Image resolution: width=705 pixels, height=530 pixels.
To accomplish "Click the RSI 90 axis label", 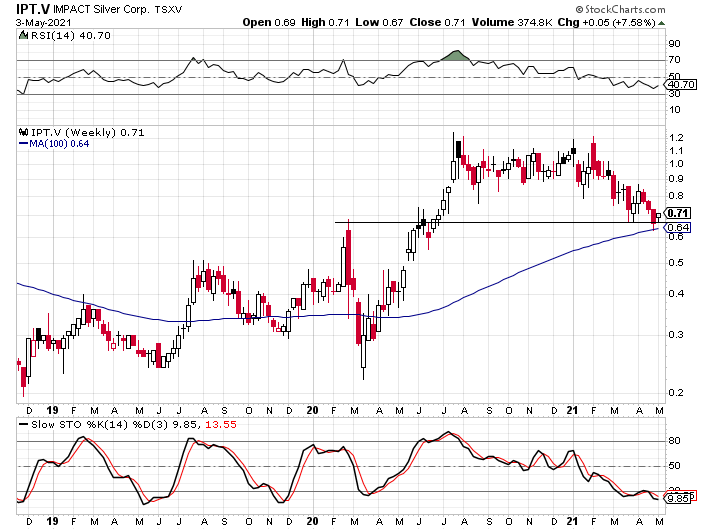I will pos(674,44).
